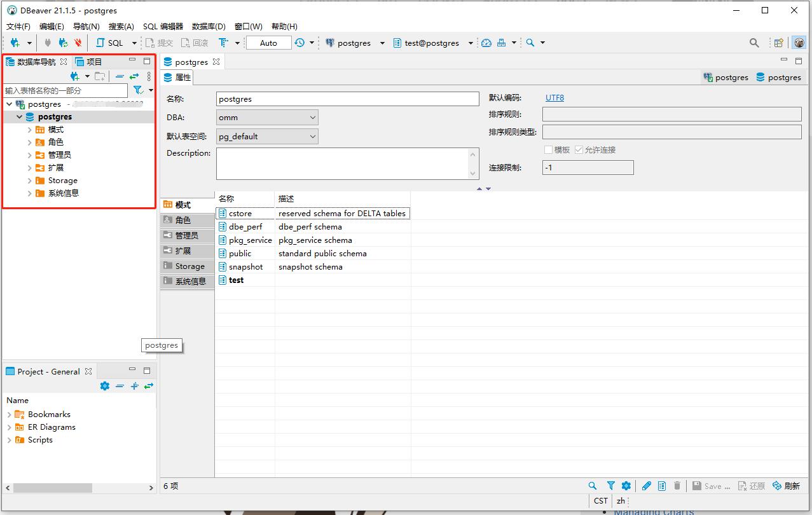Switch to the 项目 tab
812x515 pixels.
(88, 62)
